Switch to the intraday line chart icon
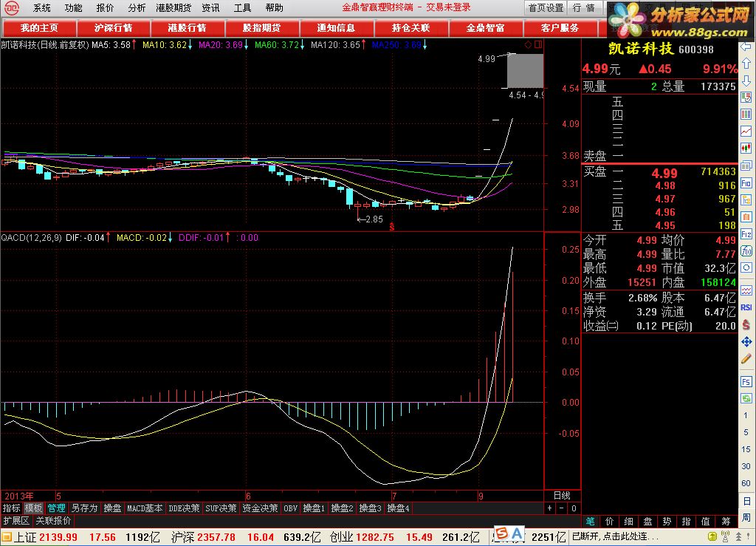756x546 pixels. tap(746, 132)
